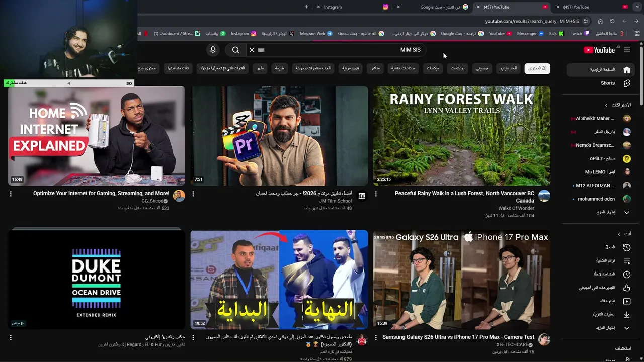Open the Messenger bookmark
The image size is (644, 362).
point(530,34)
